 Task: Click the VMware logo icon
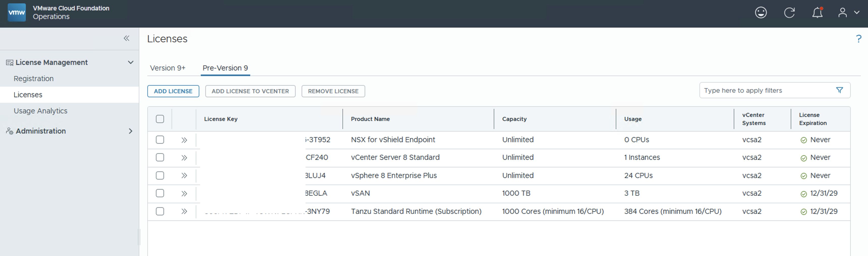pos(16,13)
